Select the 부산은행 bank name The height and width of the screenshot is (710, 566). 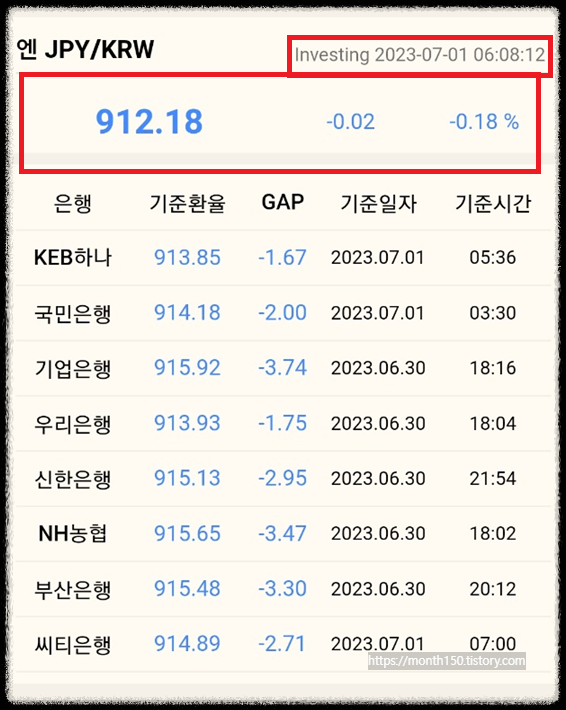click(x=73, y=590)
